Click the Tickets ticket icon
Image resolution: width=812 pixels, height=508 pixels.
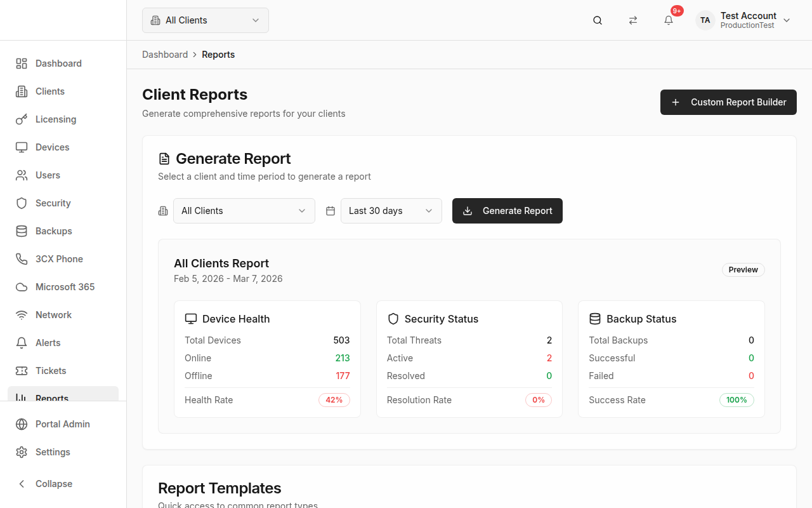pyautogui.click(x=22, y=371)
